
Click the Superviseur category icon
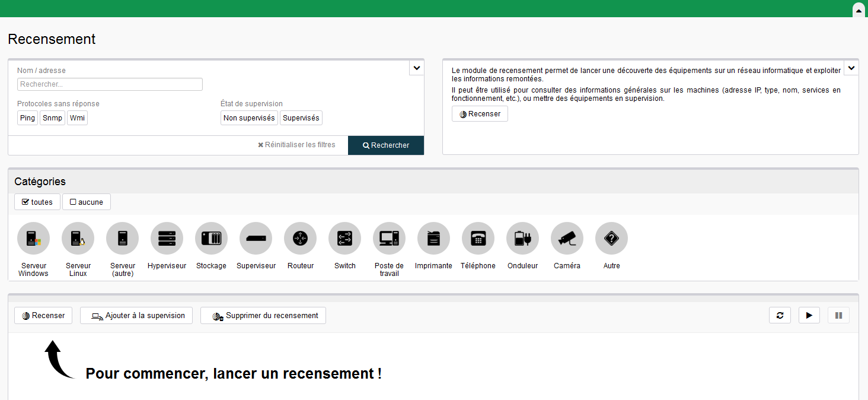(256, 239)
